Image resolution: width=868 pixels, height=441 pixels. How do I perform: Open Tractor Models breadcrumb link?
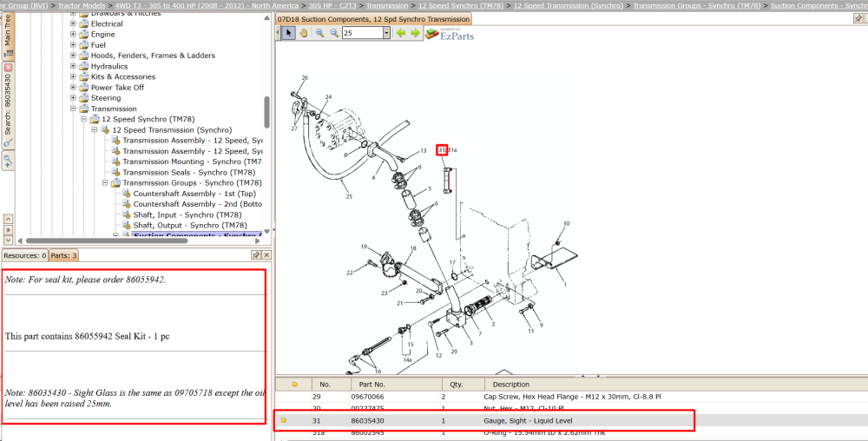82,5
